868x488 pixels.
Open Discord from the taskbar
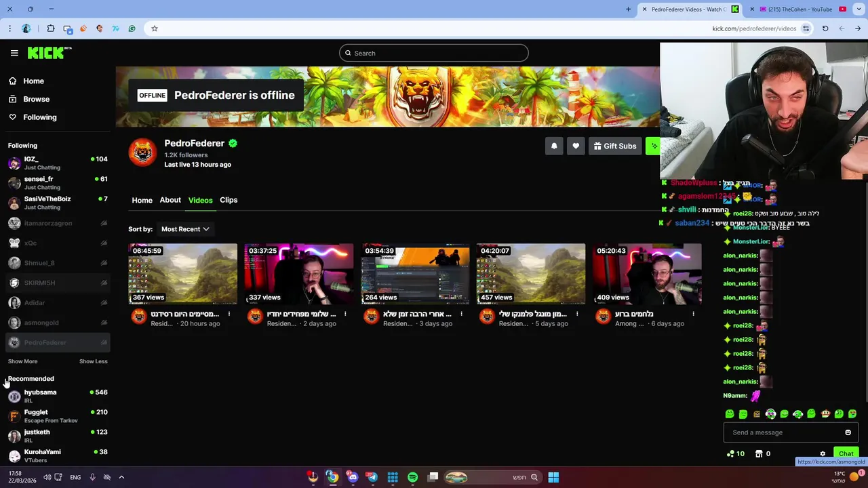pyautogui.click(x=353, y=477)
